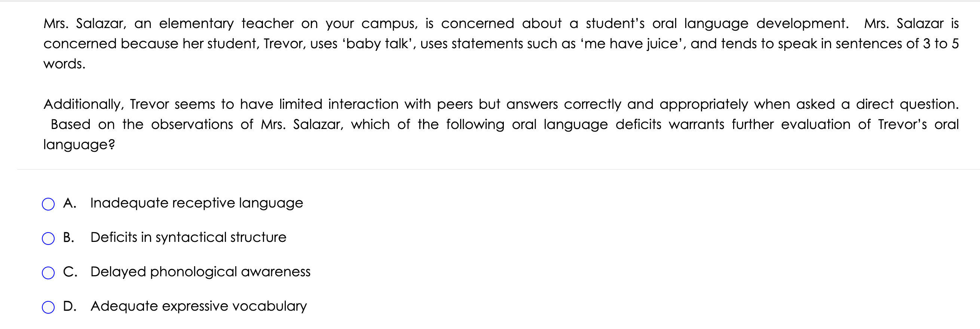Click the word 'words.' ending the first paragraph
980x329 pixels.
point(64,64)
